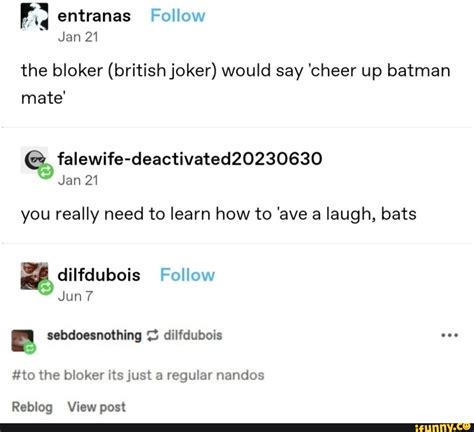The width and height of the screenshot is (474, 432).
Task: Open the falewife-deactivated20230630 avatar
Action: point(34,159)
